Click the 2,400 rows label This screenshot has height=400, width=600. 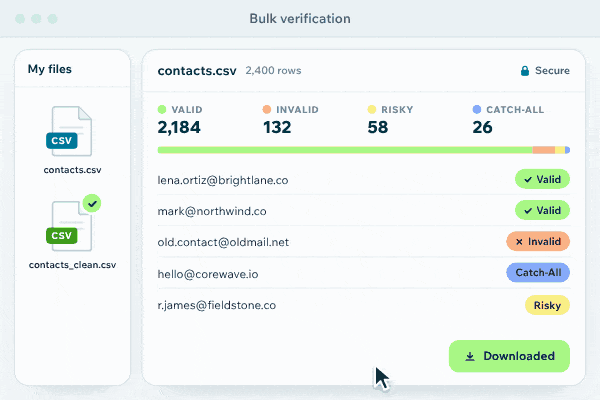(x=273, y=70)
